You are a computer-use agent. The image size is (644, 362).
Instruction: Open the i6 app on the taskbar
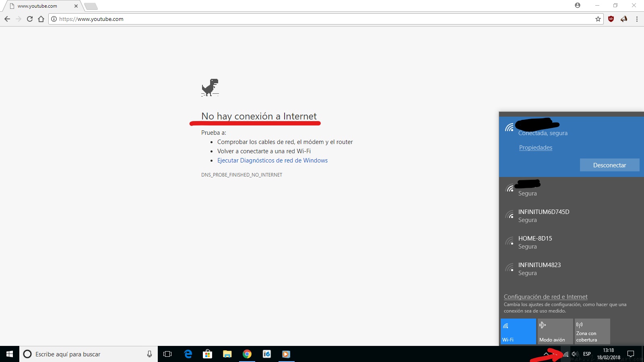pos(266,354)
